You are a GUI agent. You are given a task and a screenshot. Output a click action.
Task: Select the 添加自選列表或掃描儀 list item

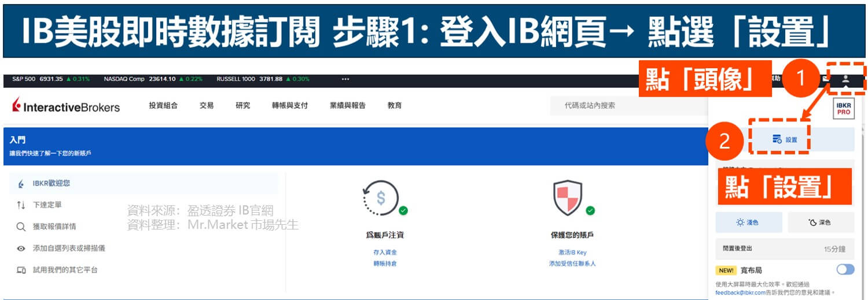[x=144, y=248]
